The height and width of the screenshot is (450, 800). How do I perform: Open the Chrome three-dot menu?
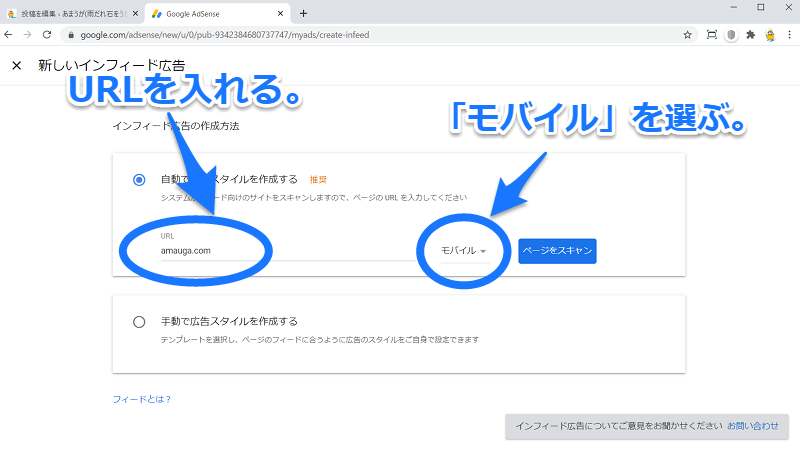coord(789,34)
